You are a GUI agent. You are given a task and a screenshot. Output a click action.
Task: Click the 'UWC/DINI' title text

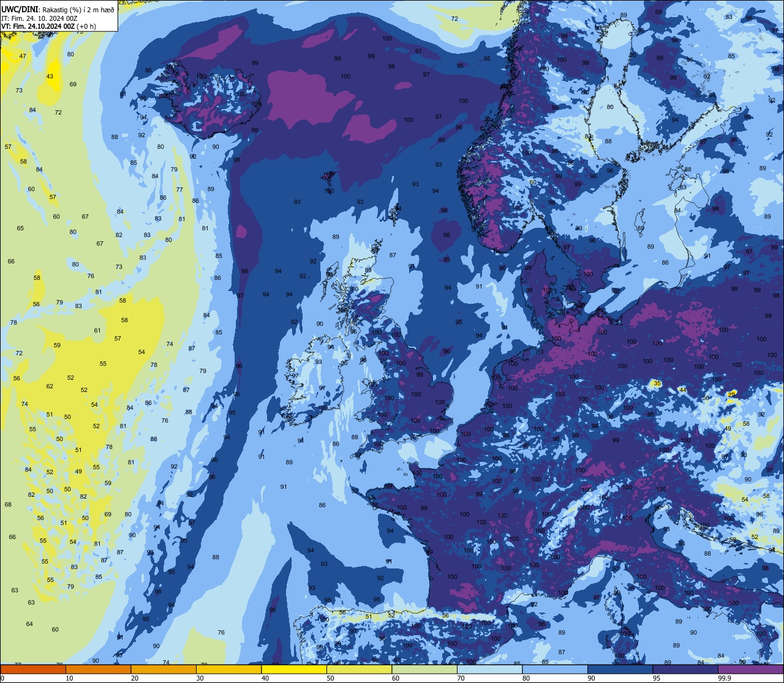tap(20, 10)
